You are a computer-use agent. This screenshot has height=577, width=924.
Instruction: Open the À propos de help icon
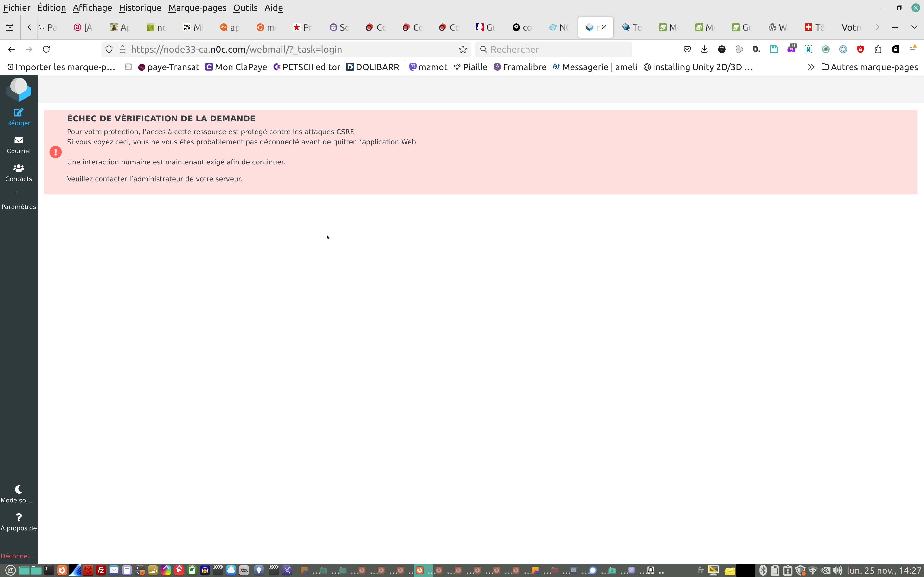tap(18, 517)
